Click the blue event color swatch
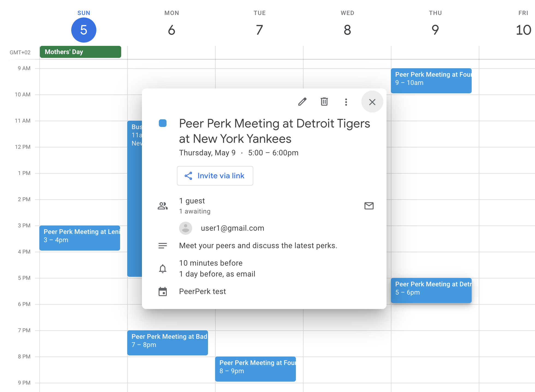535x392 pixels. click(163, 123)
